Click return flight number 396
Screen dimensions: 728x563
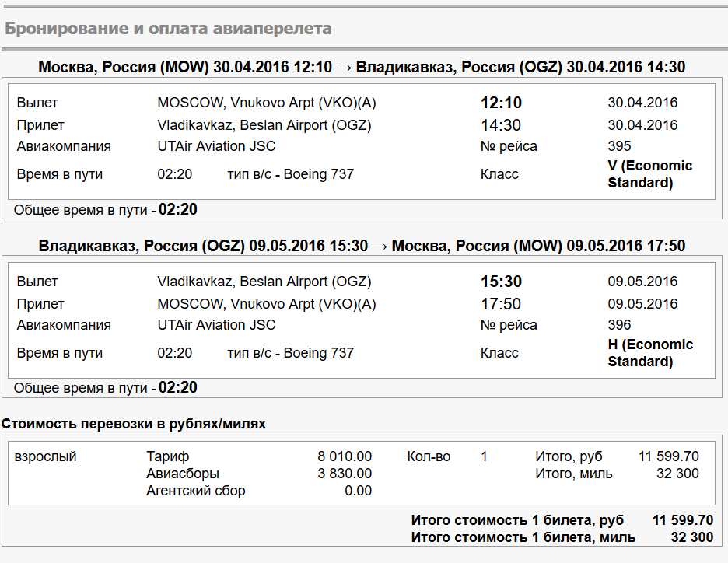click(619, 325)
